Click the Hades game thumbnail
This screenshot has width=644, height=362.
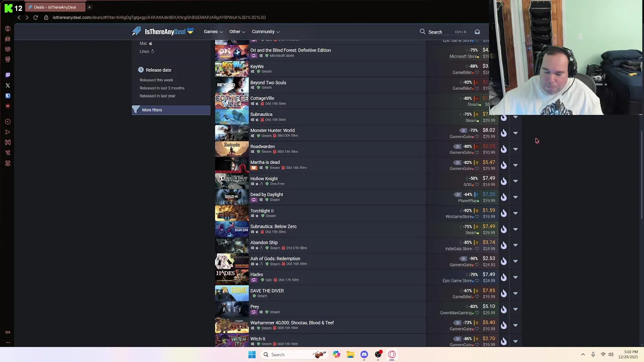click(x=231, y=277)
